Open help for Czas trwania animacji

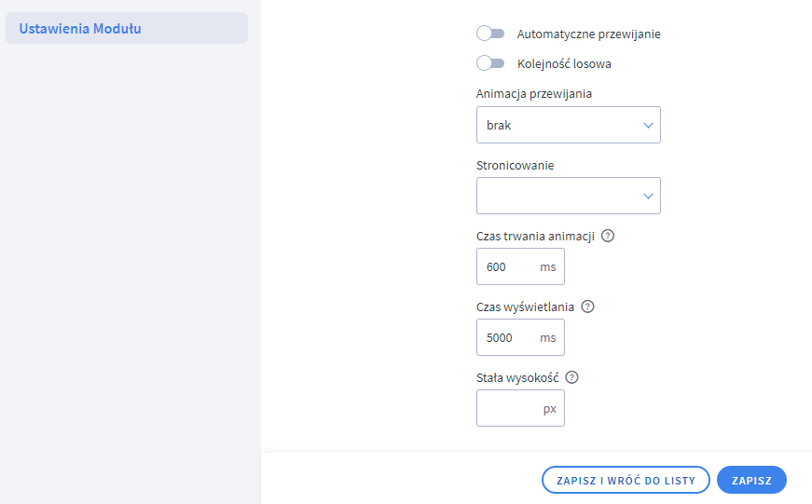coord(608,236)
